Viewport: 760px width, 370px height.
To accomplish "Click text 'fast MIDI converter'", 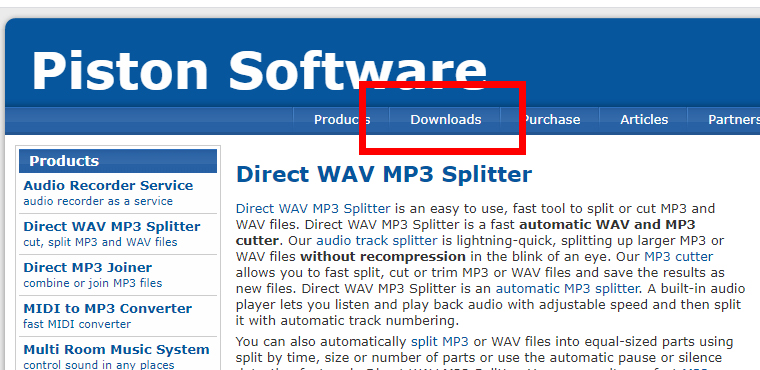I will (77, 324).
